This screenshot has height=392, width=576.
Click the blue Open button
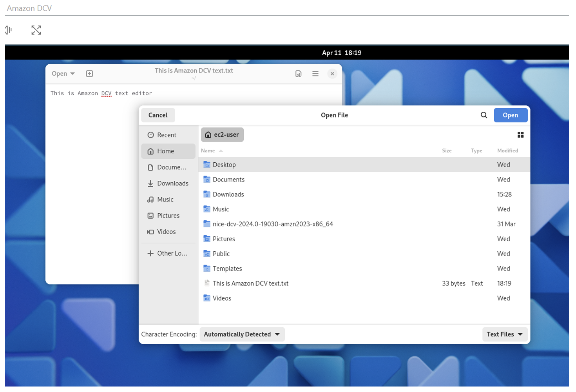click(x=511, y=115)
